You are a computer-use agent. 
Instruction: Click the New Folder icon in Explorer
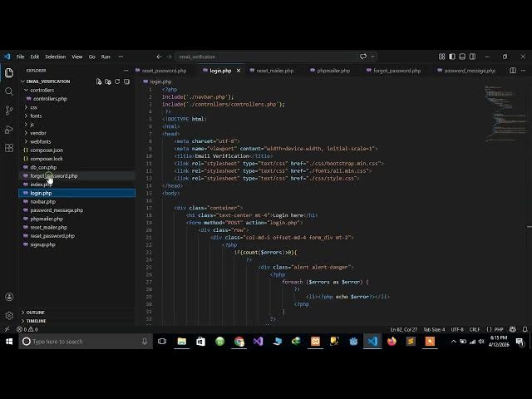point(108,81)
